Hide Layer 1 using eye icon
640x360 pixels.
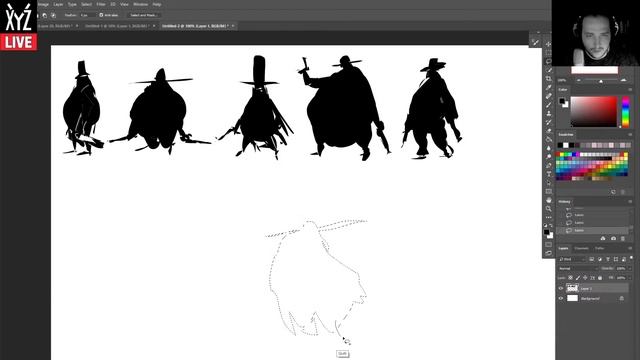pyautogui.click(x=561, y=288)
